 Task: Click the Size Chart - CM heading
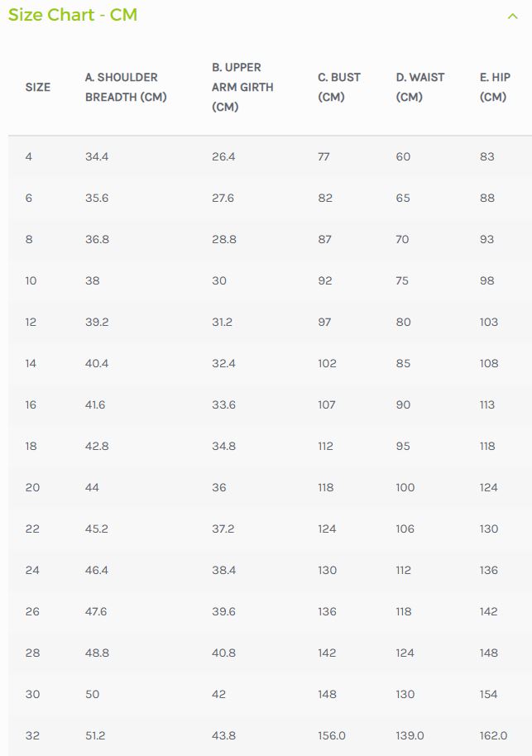click(x=73, y=15)
